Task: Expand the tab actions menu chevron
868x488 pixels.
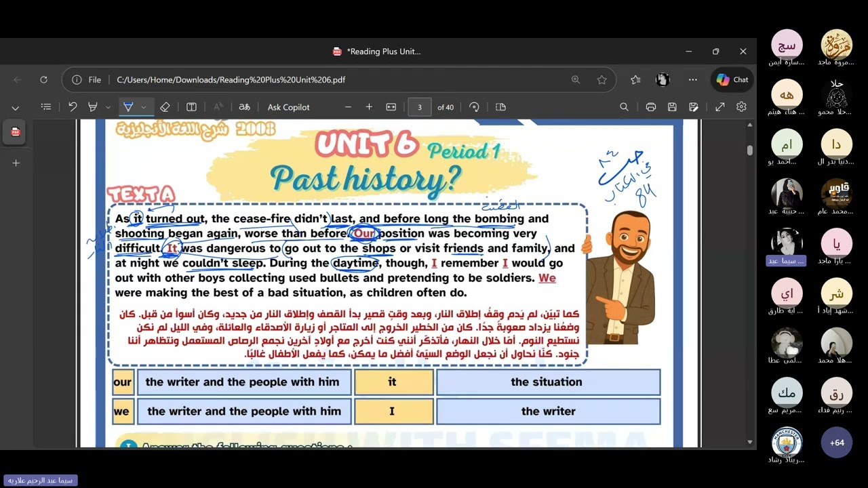Action: point(16,107)
